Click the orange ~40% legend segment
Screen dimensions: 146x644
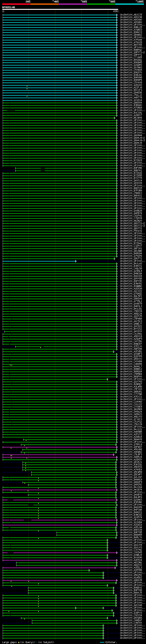pyautogui.click(x=45, y=4)
